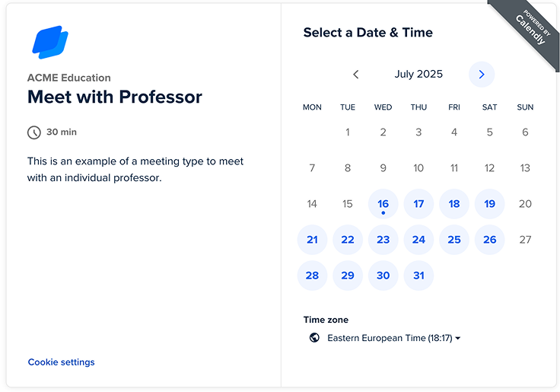Book Monday July 21

tap(312, 240)
